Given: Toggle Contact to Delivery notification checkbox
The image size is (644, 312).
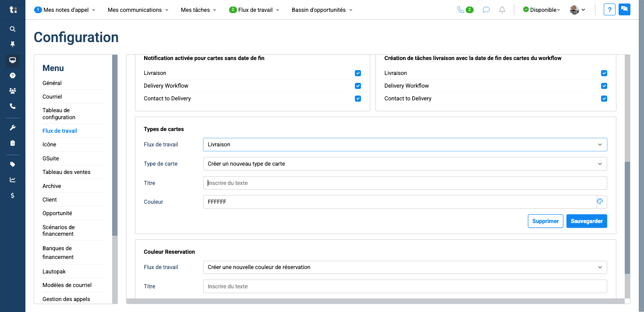Looking at the screenshot, I should click(x=358, y=99).
